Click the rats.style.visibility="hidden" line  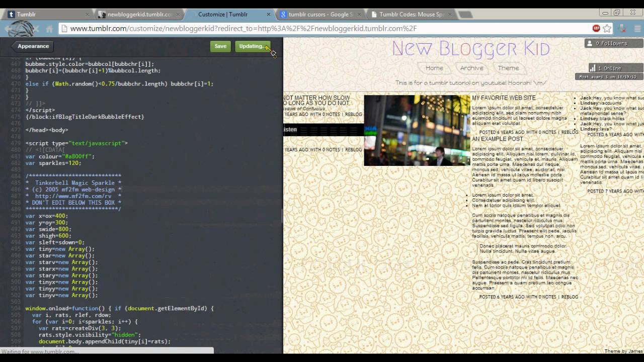coord(90,335)
